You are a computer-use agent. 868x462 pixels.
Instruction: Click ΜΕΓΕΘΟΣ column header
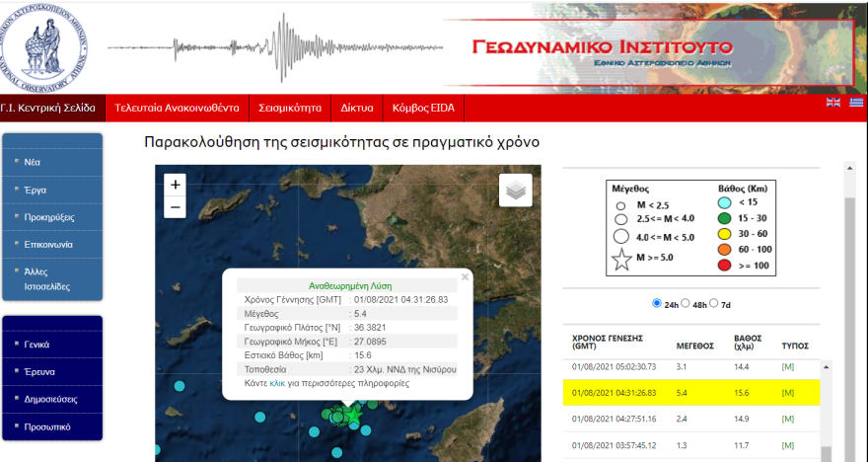tap(694, 346)
